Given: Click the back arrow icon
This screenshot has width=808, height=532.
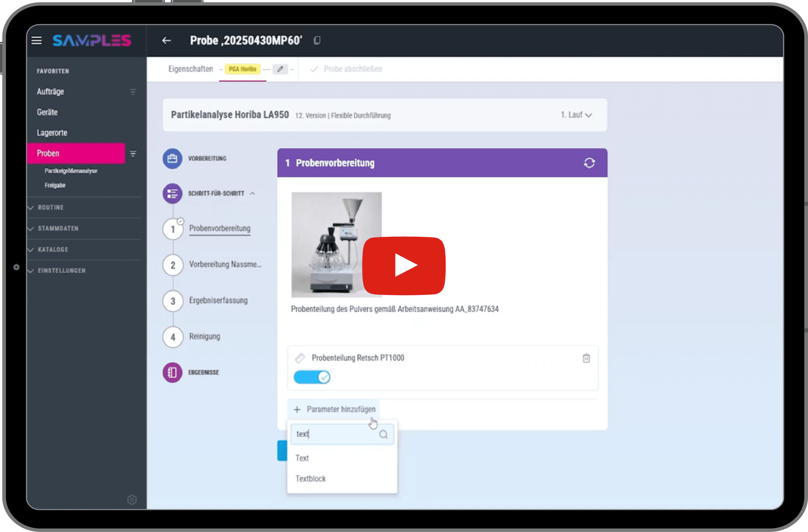Looking at the screenshot, I should [x=166, y=40].
